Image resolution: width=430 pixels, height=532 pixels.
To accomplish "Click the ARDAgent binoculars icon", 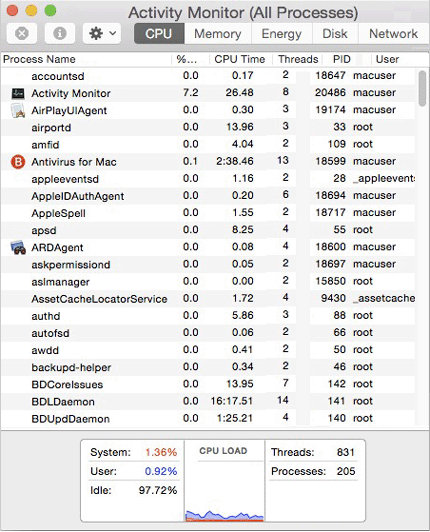I will coord(18,247).
